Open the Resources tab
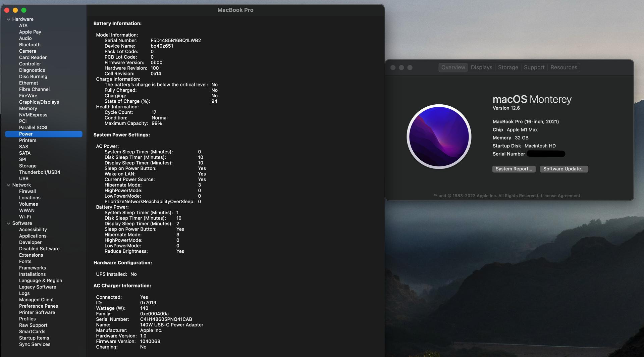The image size is (644, 357). (x=563, y=67)
